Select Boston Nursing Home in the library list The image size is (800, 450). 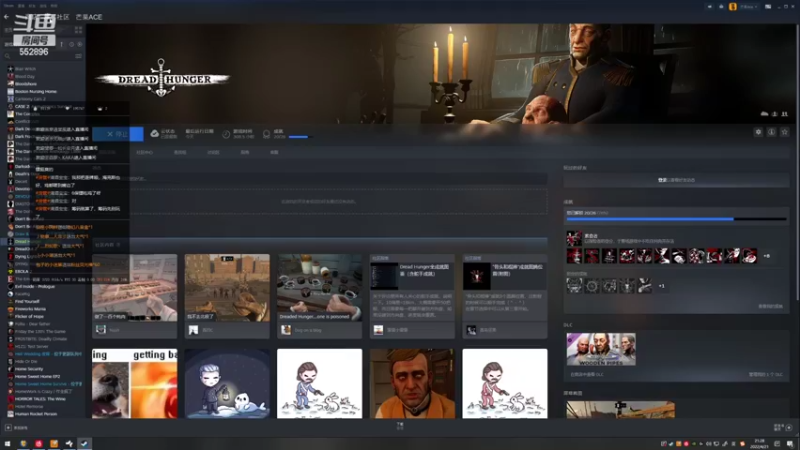(x=36, y=91)
